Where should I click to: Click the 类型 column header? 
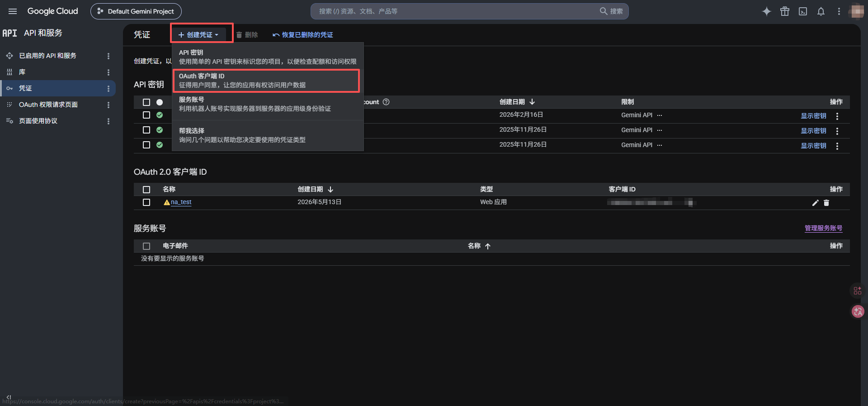click(x=486, y=189)
